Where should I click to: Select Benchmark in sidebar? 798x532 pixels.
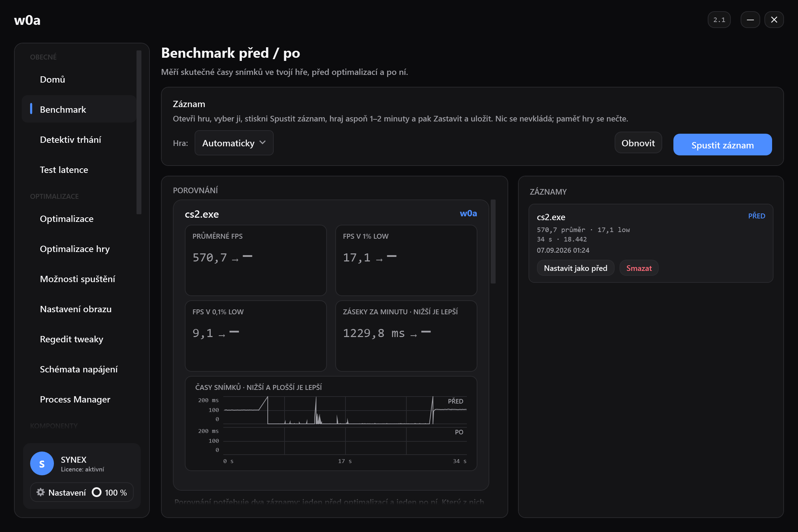click(79, 110)
